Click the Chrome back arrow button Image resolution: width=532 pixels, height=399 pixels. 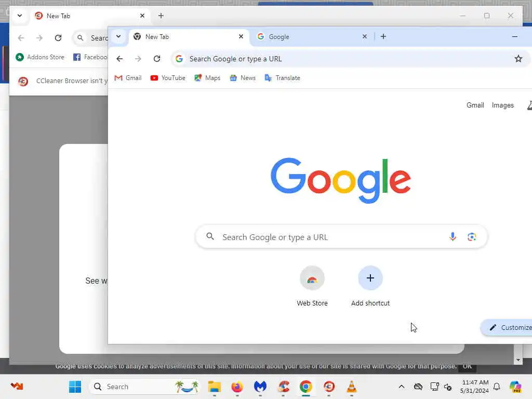click(x=119, y=59)
